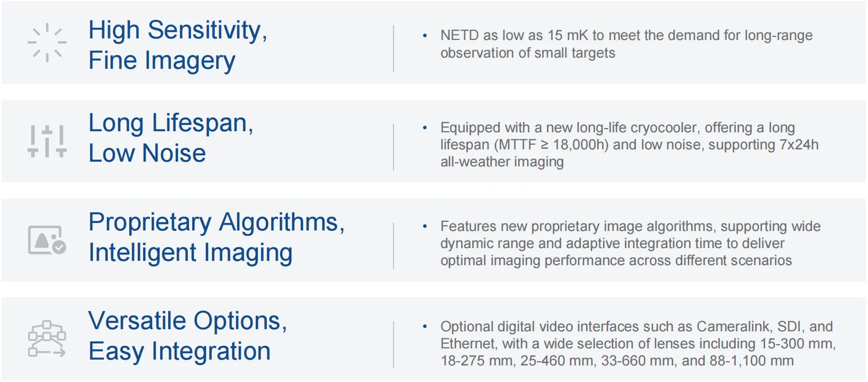The image size is (868, 382).
Task: Click the bullet point before NETD text
Action: point(425,36)
